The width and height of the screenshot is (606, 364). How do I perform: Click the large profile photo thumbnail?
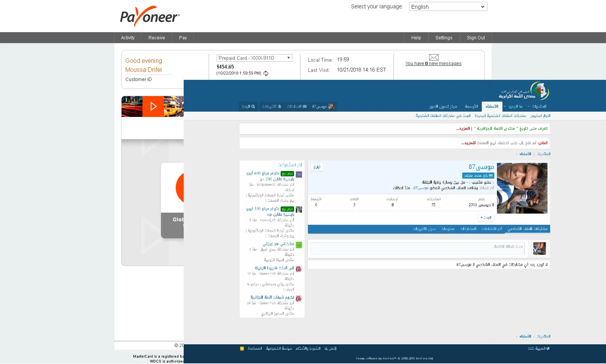coord(522,188)
